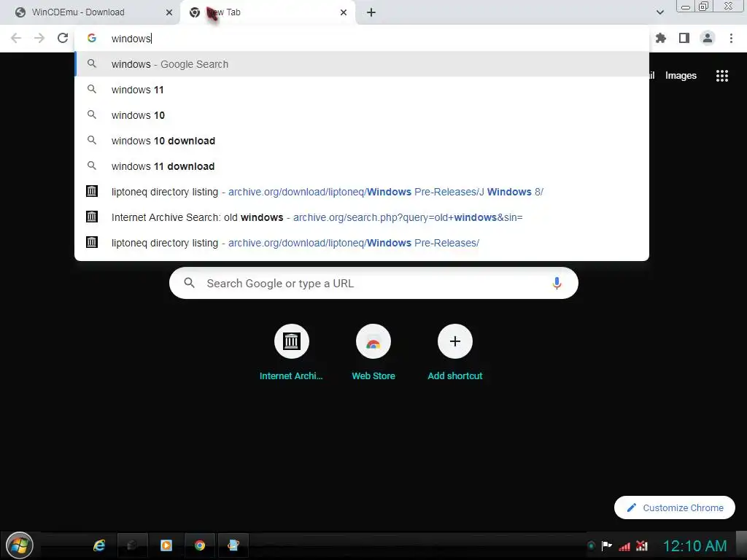The image size is (747, 560).
Task: Open 'Internet Archive Search: old windows' suggestion
Action: (x=362, y=217)
